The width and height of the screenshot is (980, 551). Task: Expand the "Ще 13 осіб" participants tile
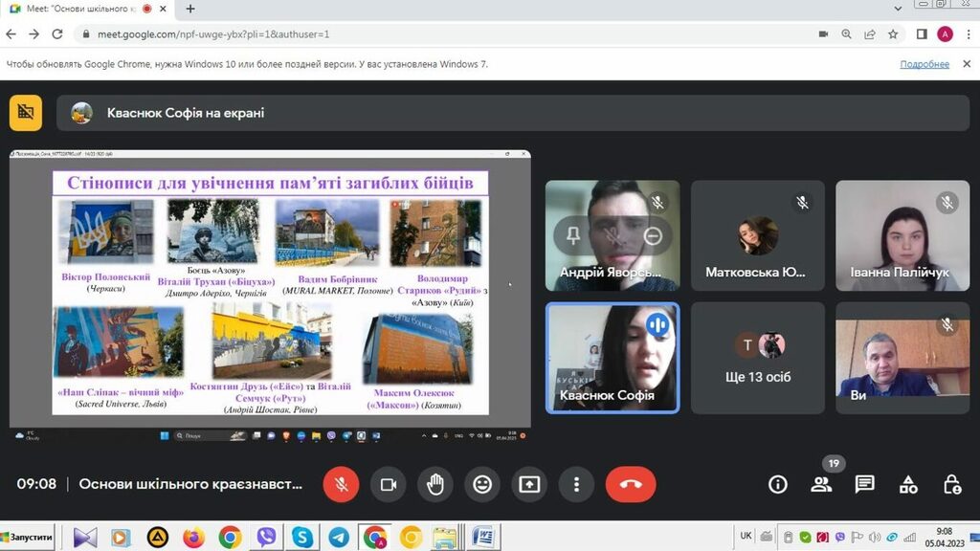coord(757,358)
